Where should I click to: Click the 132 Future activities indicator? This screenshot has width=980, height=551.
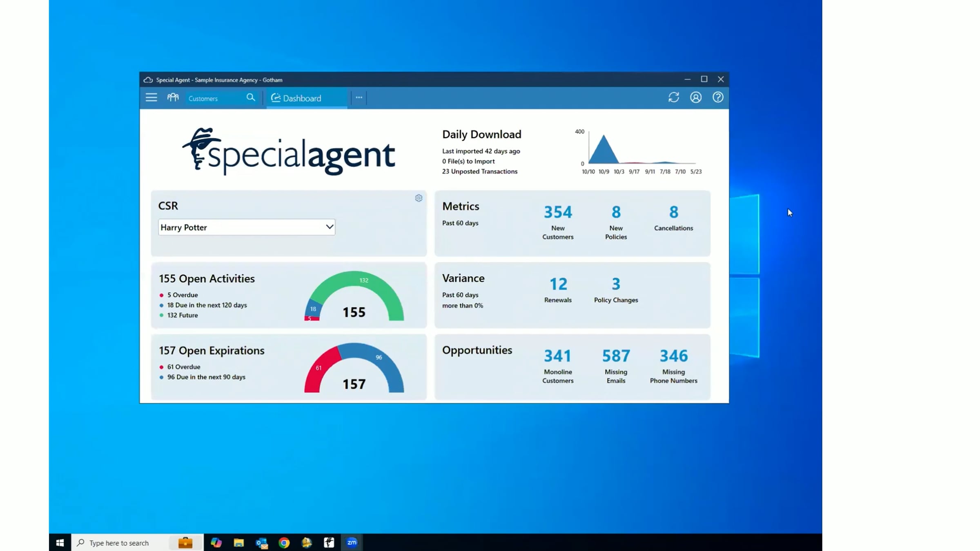coord(182,315)
